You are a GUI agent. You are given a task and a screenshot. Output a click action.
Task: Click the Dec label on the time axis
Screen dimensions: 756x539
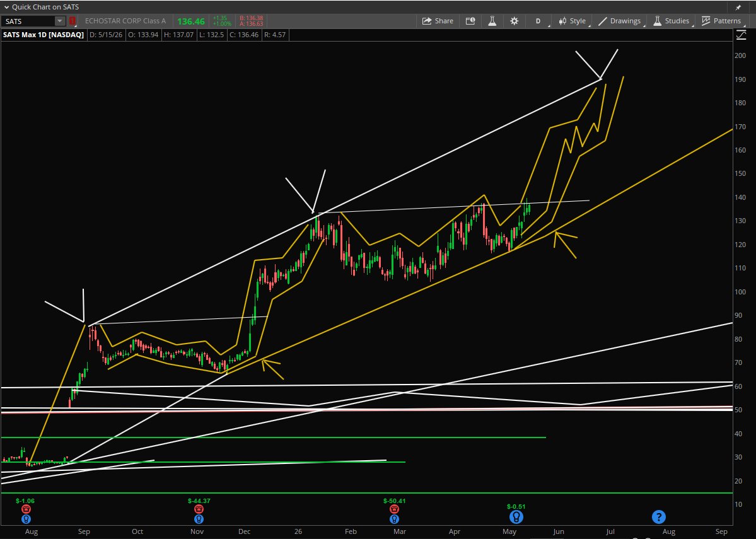[x=245, y=531]
